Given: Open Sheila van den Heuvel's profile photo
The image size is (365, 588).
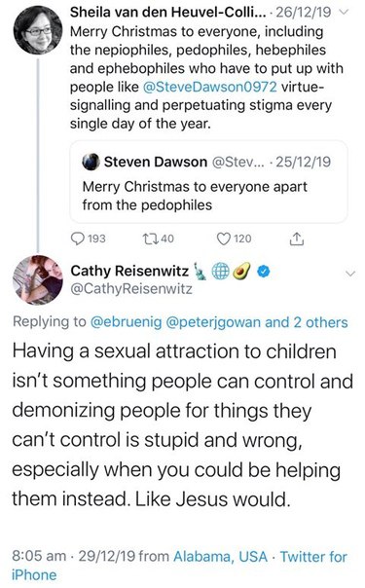Looking at the screenshot, I should click(38, 30).
